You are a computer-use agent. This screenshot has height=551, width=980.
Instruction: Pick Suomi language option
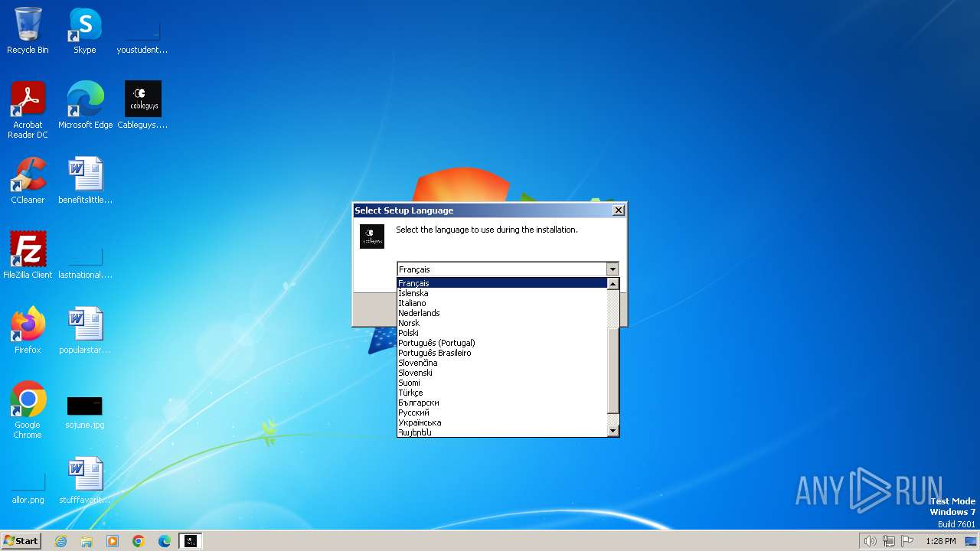(501, 383)
